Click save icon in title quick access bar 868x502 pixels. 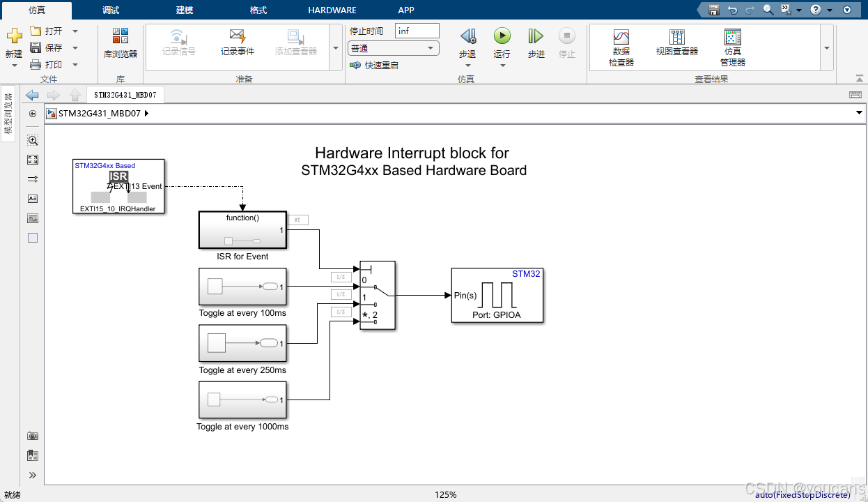[714, 10]
